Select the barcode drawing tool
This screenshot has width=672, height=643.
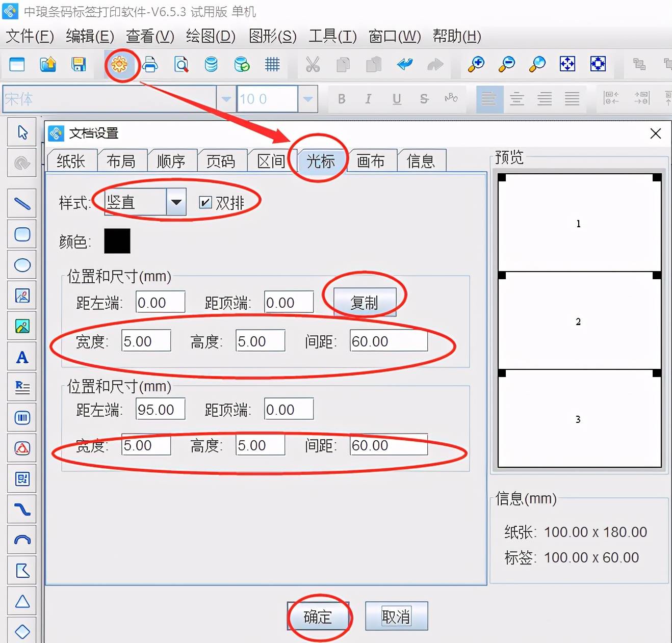pyautogui.click(x=22, y=418)
